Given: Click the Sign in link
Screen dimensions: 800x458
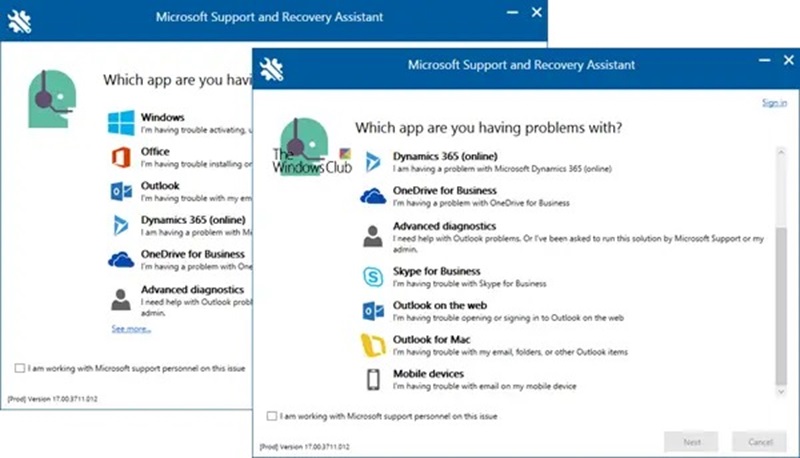Looking at the screenshot, I should tap(774, 103).
